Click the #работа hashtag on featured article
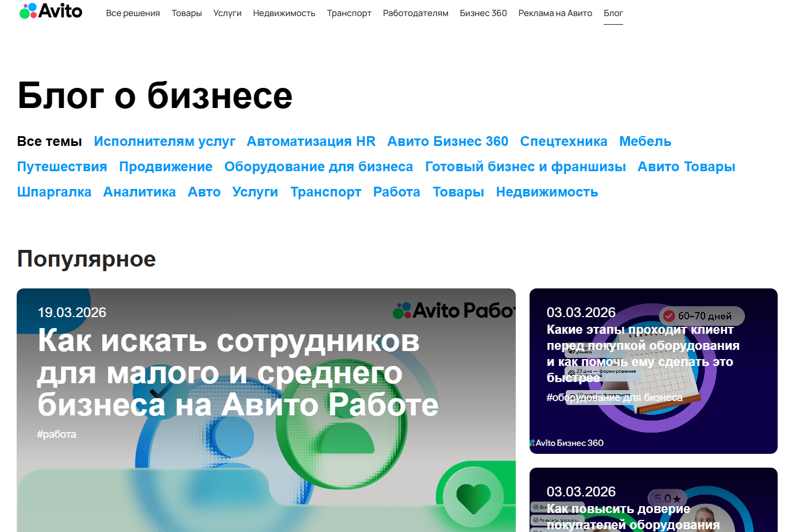Viewport: 788px width, 532px height. [56, 434]
